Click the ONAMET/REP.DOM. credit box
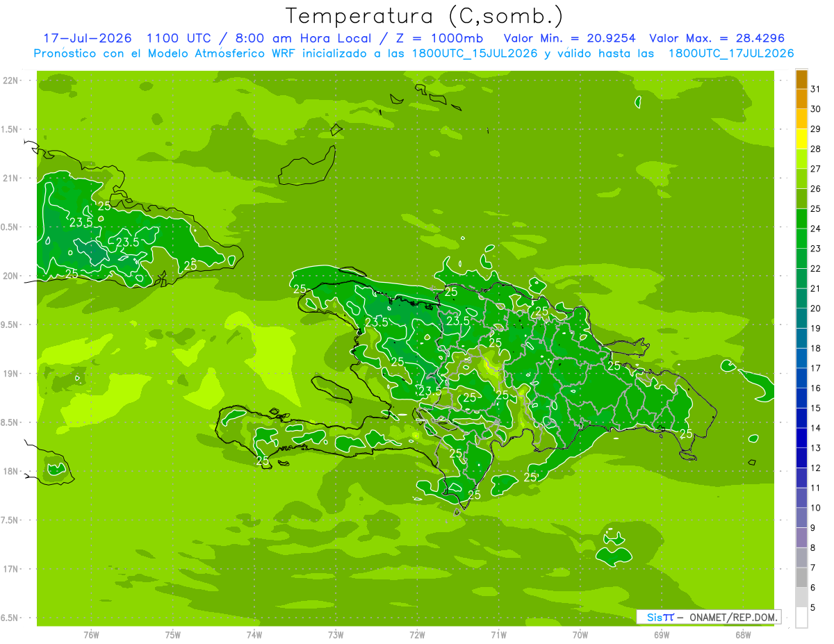This screenshot has width=834, height=644. pos(709,617)
